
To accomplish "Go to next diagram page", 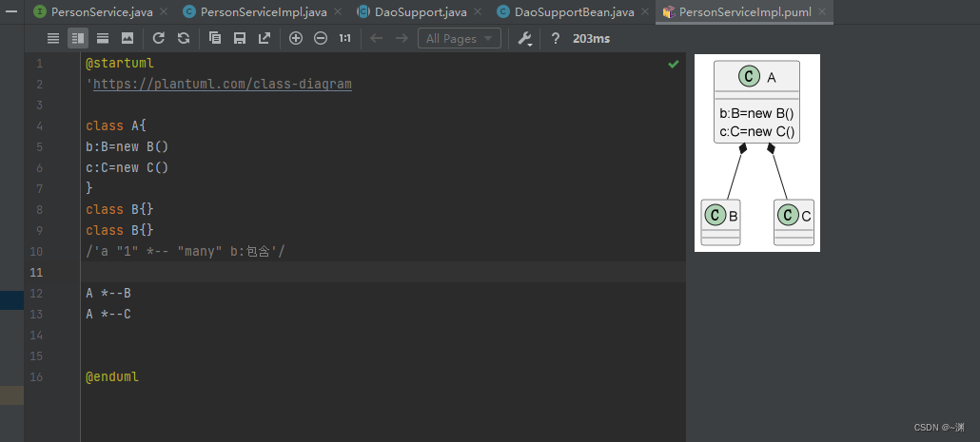I will coord(402,39).
